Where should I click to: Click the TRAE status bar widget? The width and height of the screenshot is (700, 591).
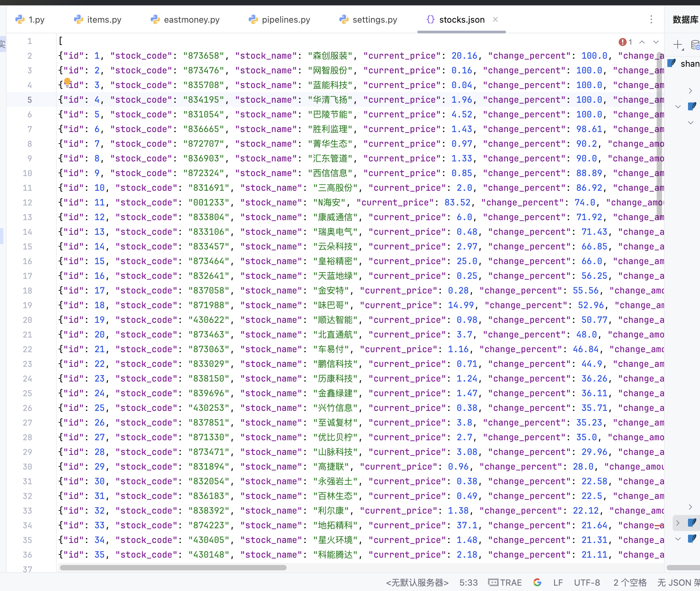coord(505,582)
